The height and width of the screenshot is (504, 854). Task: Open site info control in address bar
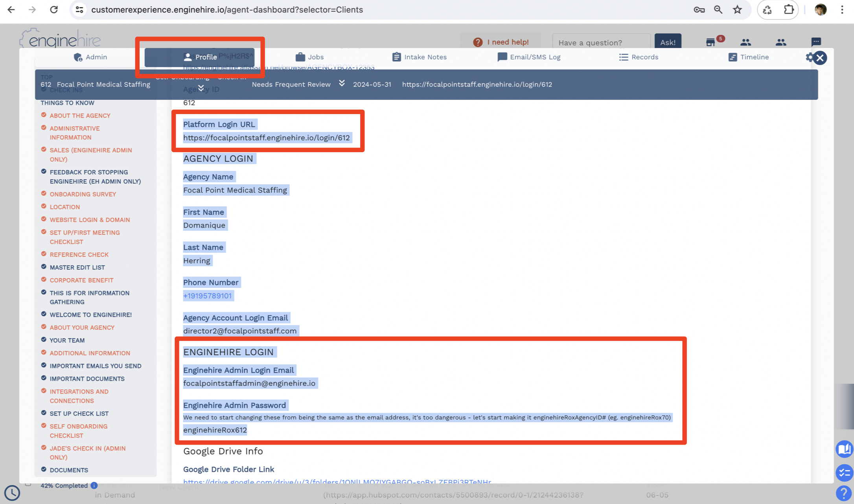(79, 9)
